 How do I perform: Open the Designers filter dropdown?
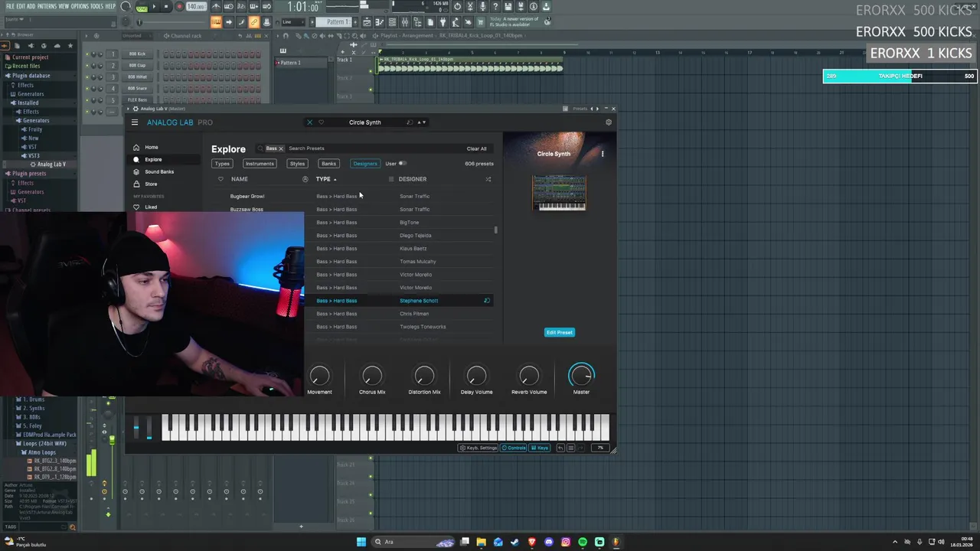pos(365,163)
